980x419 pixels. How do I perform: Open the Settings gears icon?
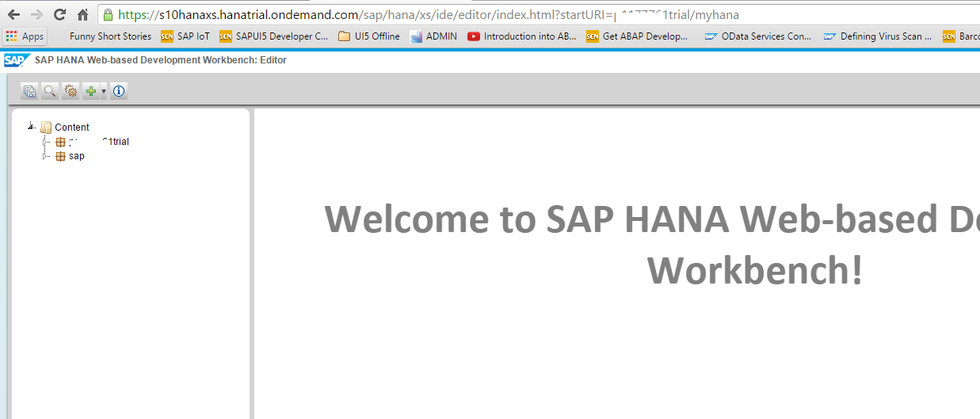[x=71, y=91]
